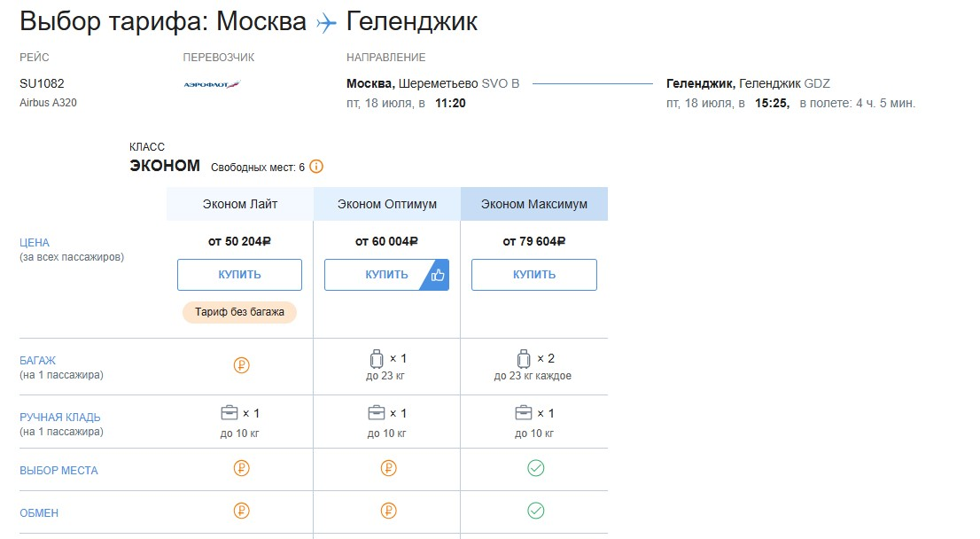This screenshot has width=980, height=539.
Task: Click paid seat selection icon for Эконом Оптимум
Action: coord(388,468)
